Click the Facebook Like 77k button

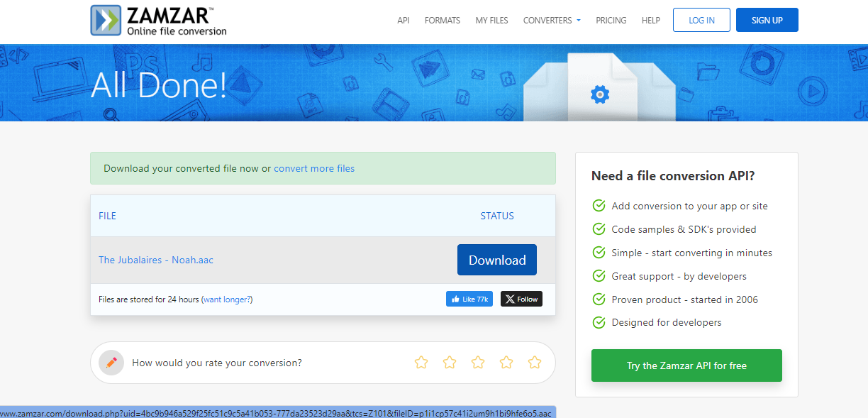[x=469, y=299]
